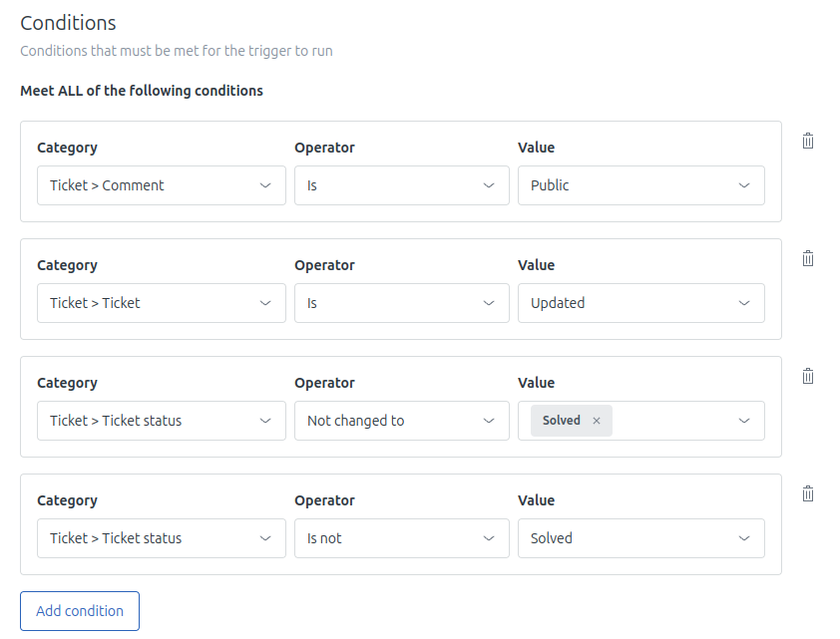Viewport: 840px width, 639px height.
Task: Delete the Ticket > Ticket condition row
Action: (807, 258)
